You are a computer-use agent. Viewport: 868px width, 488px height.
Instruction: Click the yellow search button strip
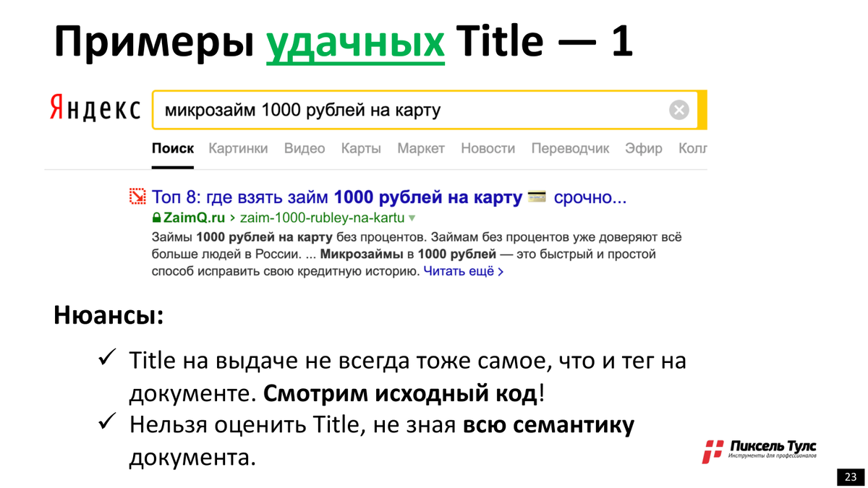703,108
